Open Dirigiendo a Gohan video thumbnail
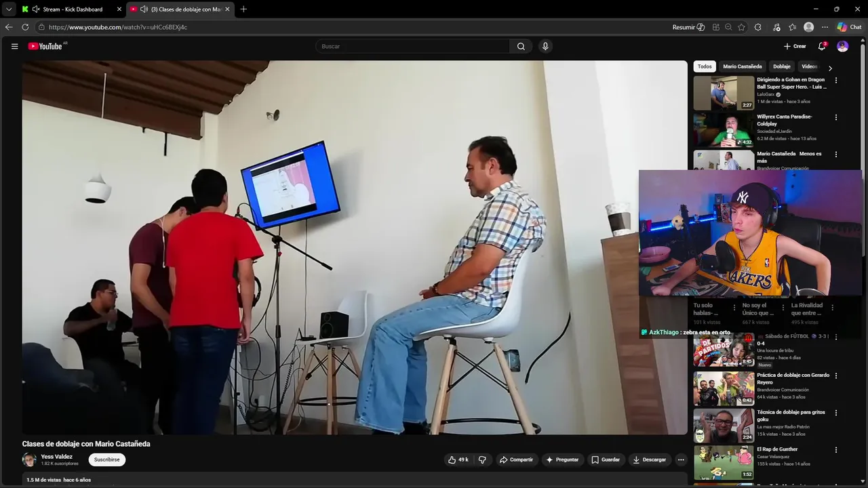This screenshot has height=488, width=868. click(x=724, y=92)
